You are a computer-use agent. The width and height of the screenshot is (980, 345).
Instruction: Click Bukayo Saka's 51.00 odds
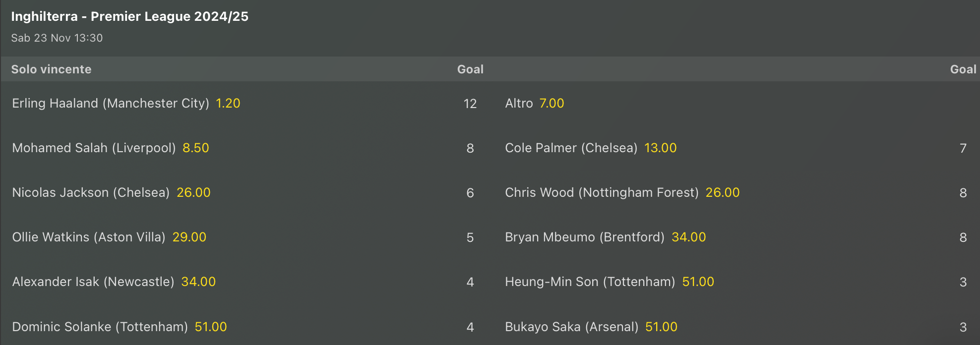661,327
